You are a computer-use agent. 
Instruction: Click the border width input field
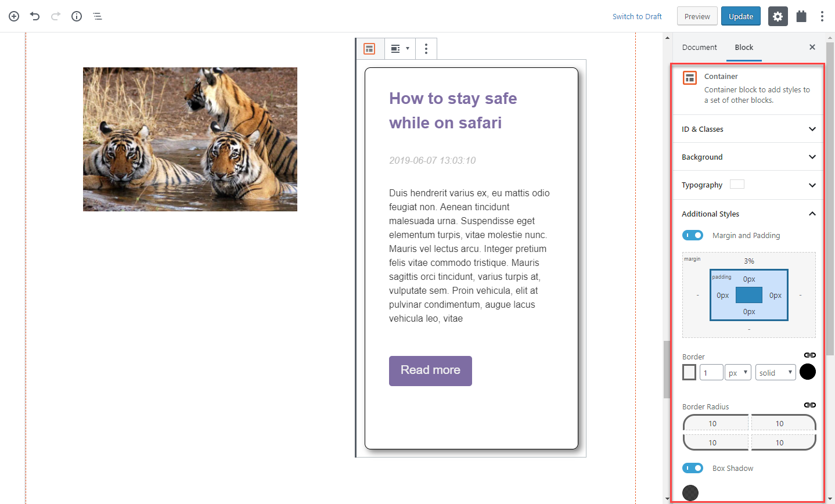tap(711, 372)
